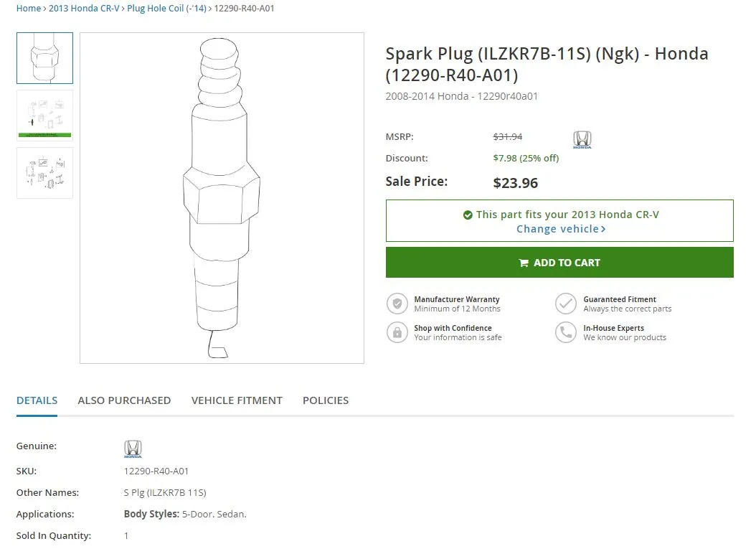Click the Honda logo beside MSRP
Screen dimensions: 756x554
tap(582, 140)
